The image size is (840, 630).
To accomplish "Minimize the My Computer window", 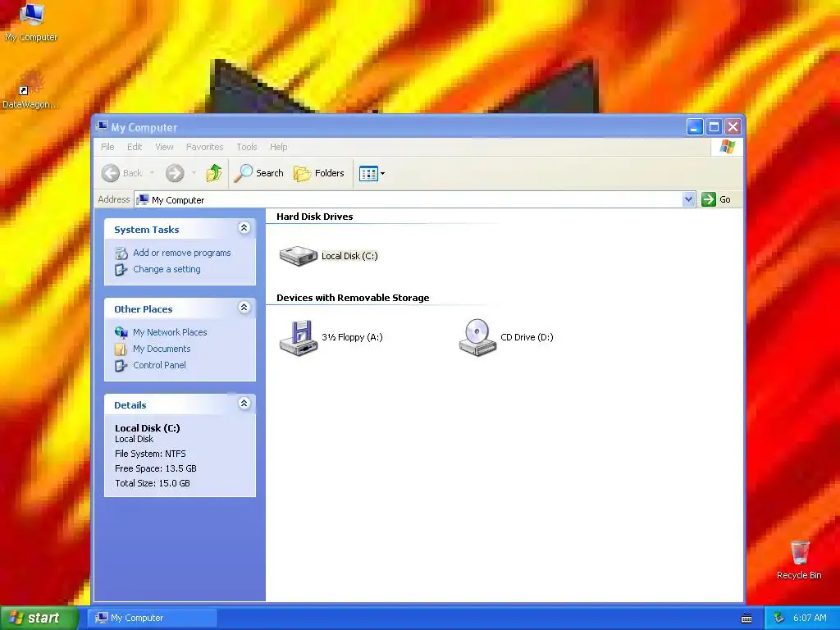I will (x=694, y=127).
